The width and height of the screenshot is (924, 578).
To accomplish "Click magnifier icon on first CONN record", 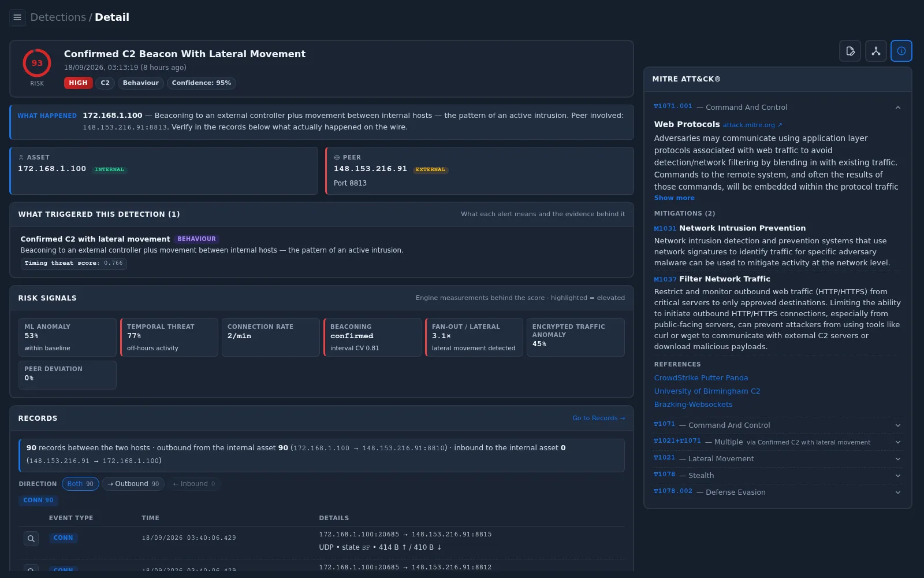I will click(31, 539).
